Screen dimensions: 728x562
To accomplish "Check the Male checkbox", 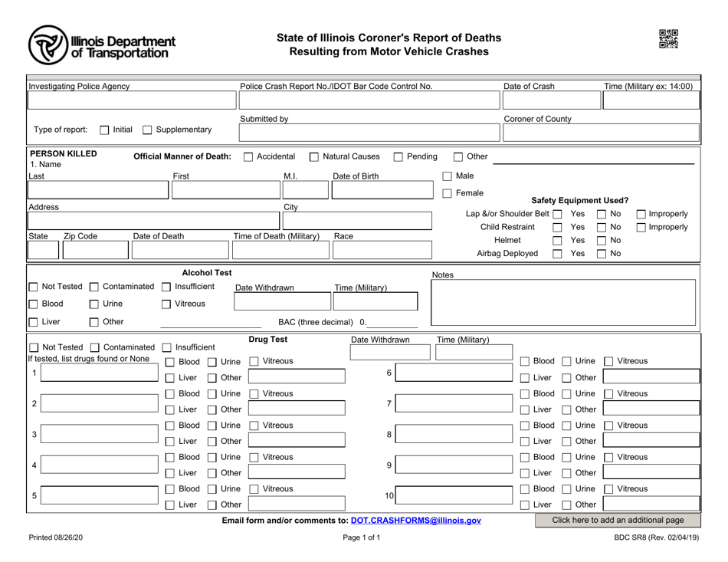I will [448, 176].
